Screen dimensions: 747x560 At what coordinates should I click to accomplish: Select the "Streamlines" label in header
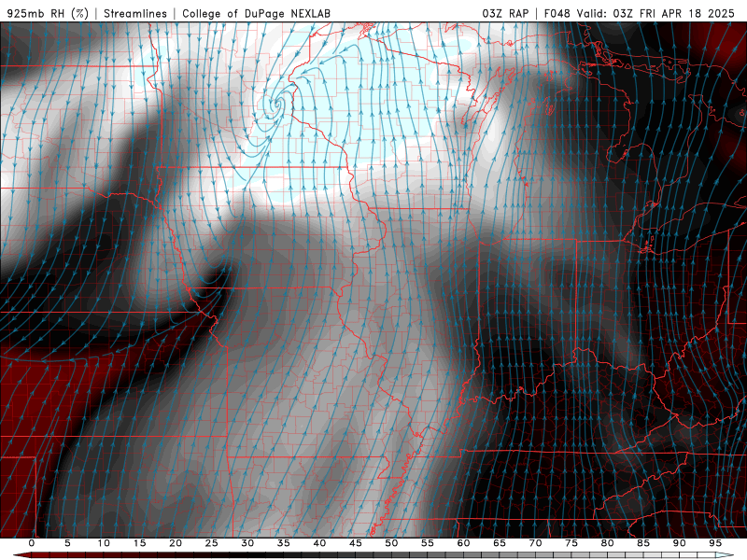[135, 13]
